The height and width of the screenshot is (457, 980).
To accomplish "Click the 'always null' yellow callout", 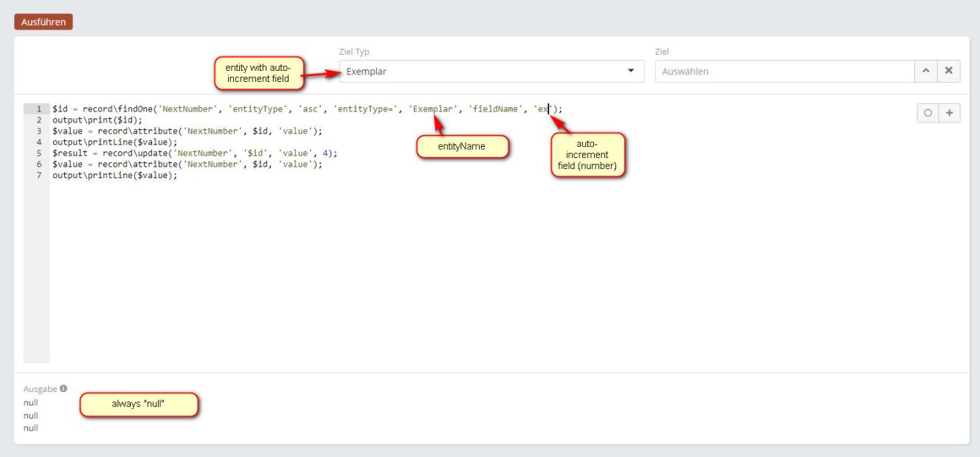I will (139, 404).
